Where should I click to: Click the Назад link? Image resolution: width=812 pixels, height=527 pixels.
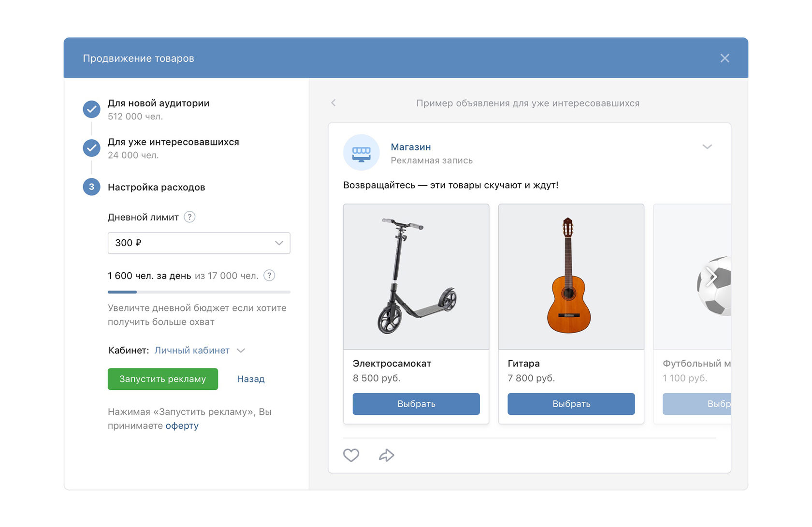pos(250,379)
